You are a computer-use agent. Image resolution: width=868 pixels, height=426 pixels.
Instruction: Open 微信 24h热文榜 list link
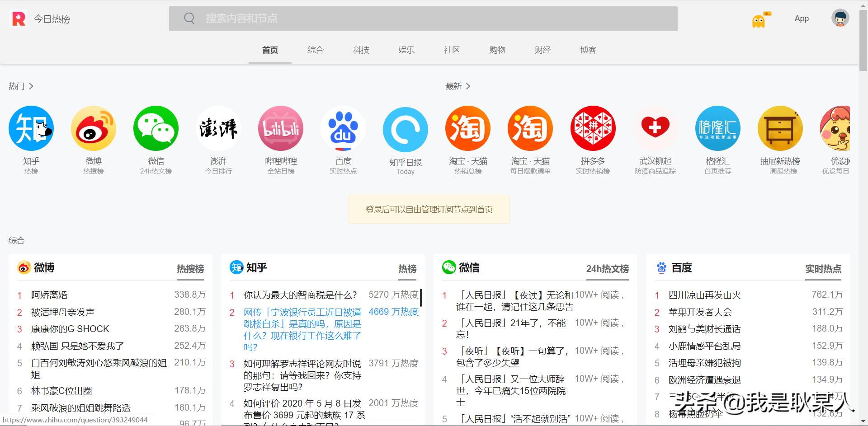(608, 269)
